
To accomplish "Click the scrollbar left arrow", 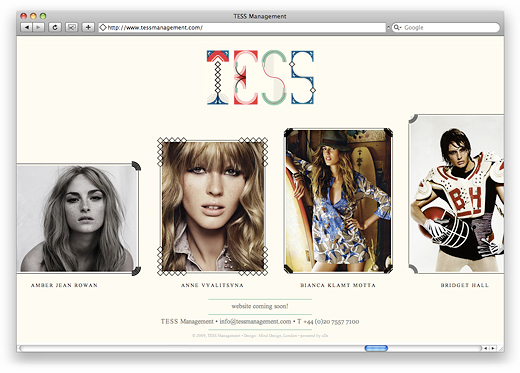I will (x=486, y=348).
